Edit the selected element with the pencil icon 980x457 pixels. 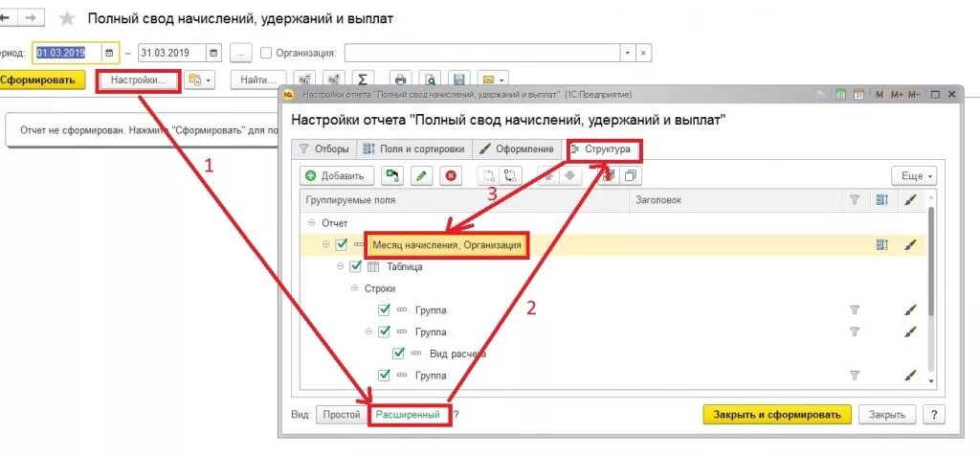click(422, 176)
